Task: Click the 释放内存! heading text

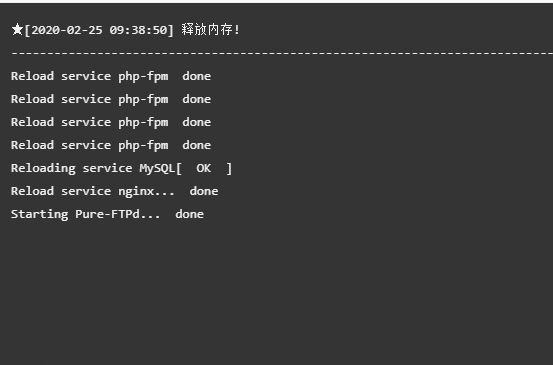Action: pyautogui.click(x=211, y=30)
